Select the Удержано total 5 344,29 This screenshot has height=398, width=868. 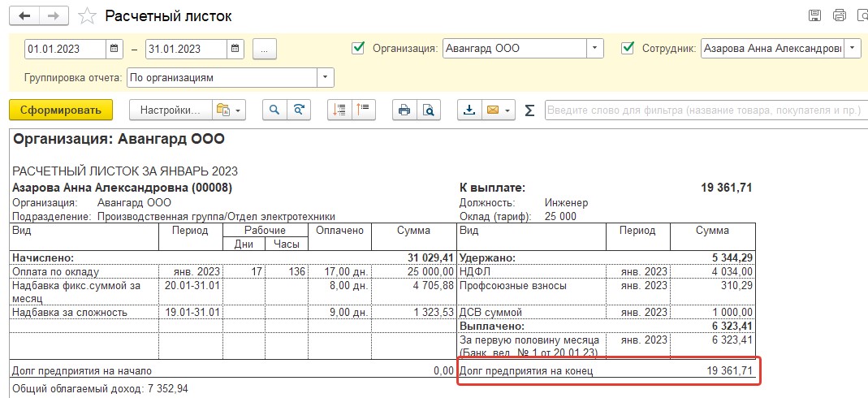(732, 258)
